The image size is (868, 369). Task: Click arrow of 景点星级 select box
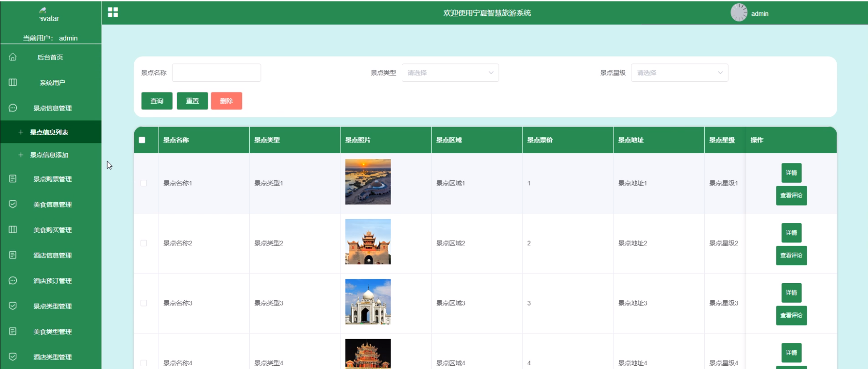pyautogui.click(x=720, y=73)
